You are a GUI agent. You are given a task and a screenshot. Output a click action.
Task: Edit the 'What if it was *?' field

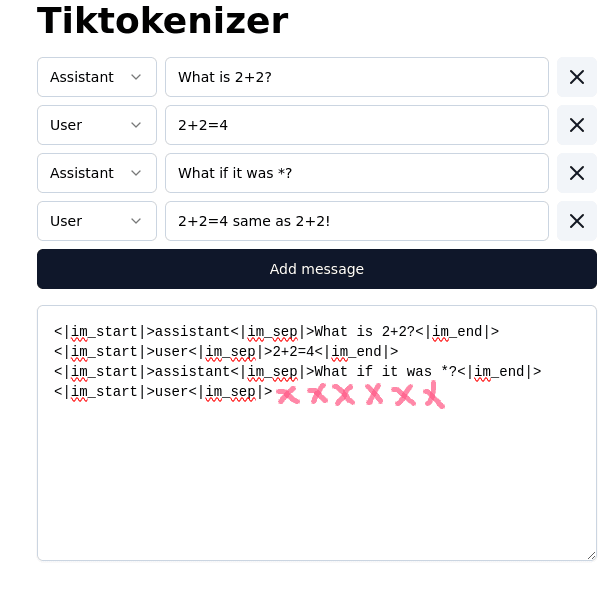pos(356,173)
